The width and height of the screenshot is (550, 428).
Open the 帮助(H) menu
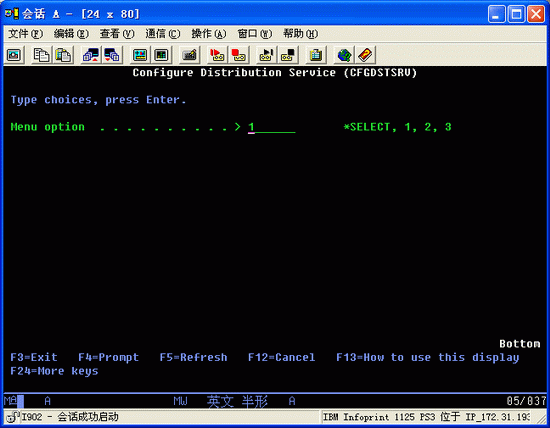[301, 34]
